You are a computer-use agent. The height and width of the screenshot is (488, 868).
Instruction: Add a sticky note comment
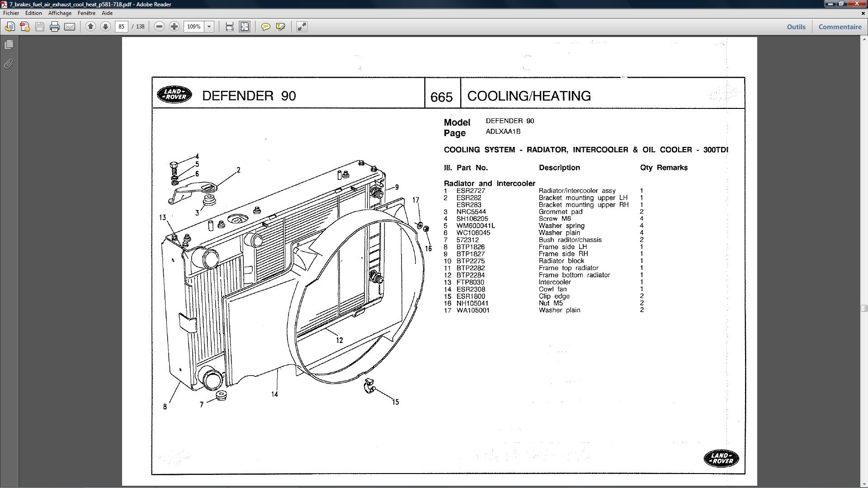[x=266, y=27]
